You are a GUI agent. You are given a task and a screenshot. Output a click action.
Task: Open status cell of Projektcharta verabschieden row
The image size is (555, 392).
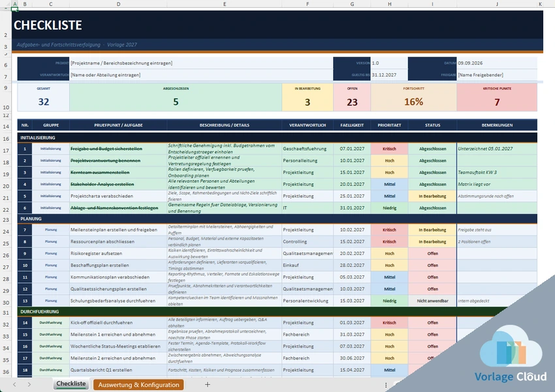(432, 196)
